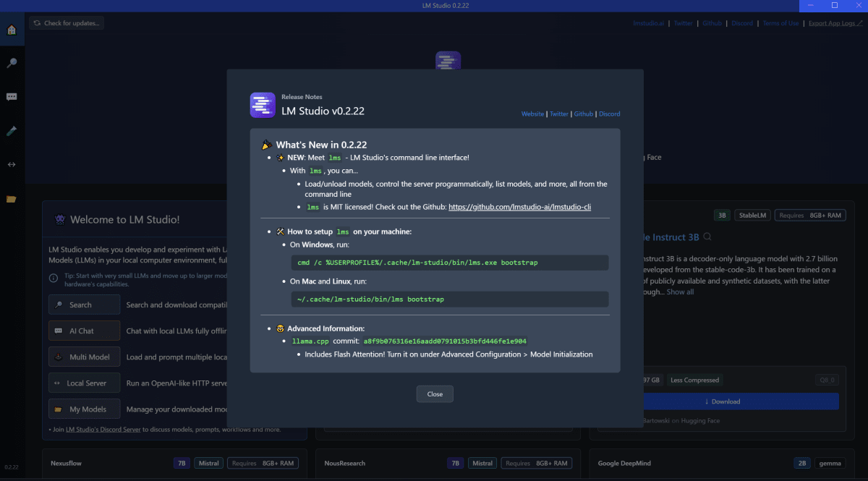868x481 pixels.
Task: Click the Welcome to LM Studio! heading
Action: click(x=126, y=219)
